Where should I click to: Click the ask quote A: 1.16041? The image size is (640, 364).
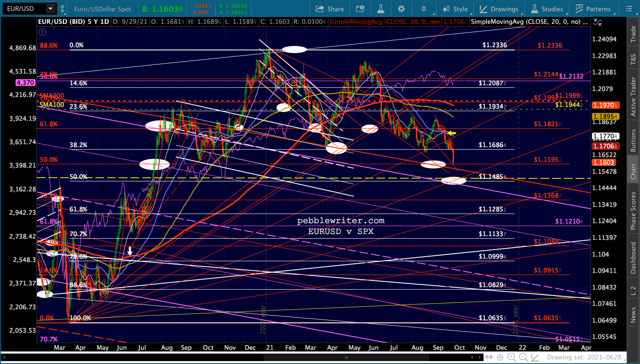[x=233, y=12]
